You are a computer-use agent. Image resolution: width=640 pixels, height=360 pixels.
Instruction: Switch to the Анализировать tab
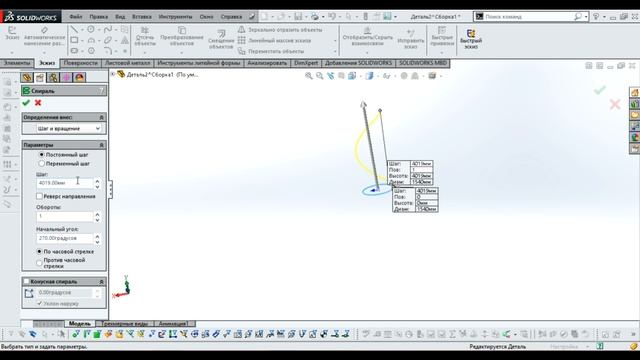tap(267, 63)
